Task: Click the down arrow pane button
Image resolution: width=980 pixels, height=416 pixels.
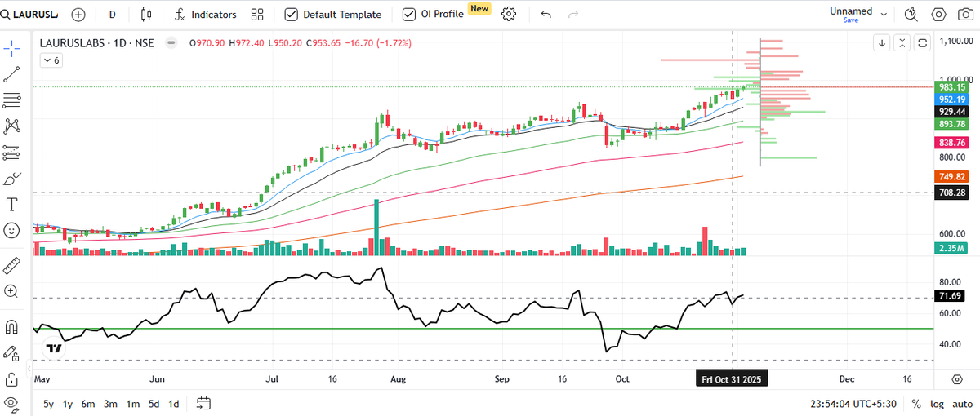Action: point(882,43)
